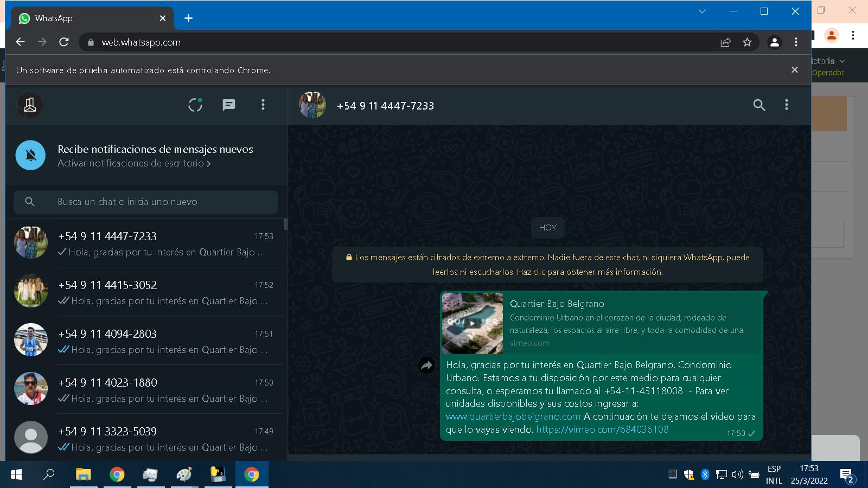Open a new Chrome tab
This screenshot has width=868, height=488.
click(188, 18)
